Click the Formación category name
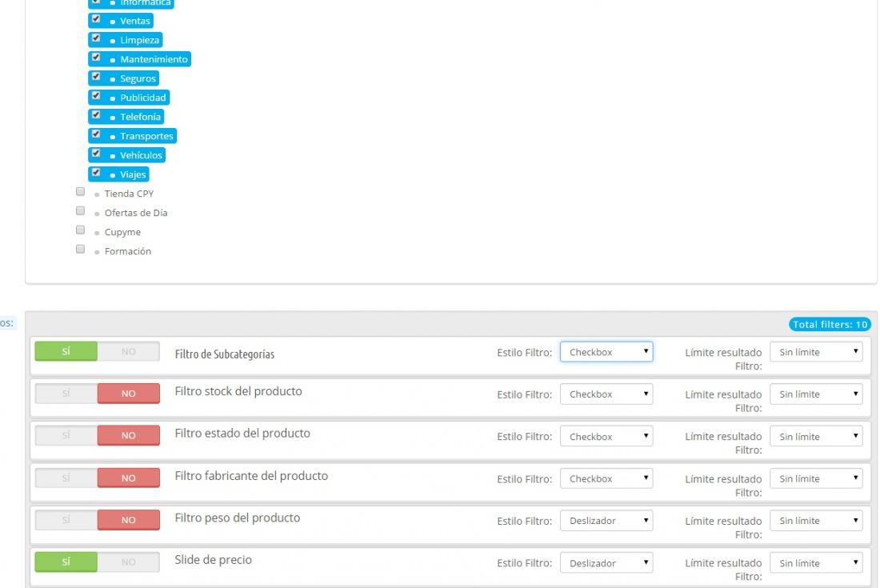This screenshot has width=880, height=588. click(x=128, y=251)
